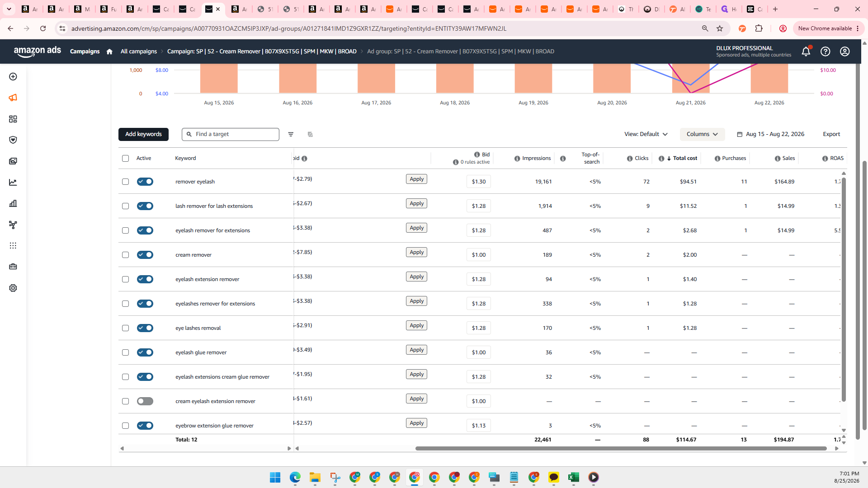Check the 'cream remover' row checkbox
The image size is (868, 488).
pyautogui.click(x=125, y=255)
